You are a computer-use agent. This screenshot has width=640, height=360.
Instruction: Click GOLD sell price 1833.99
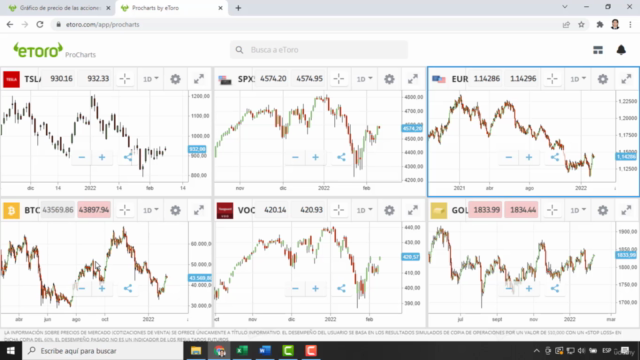[x=486, y=210]
